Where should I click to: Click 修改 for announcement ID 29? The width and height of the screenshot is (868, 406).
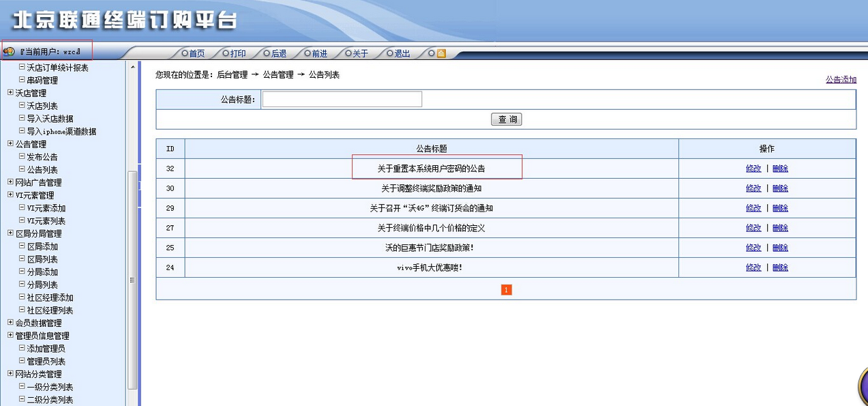(x=753, y=208)
